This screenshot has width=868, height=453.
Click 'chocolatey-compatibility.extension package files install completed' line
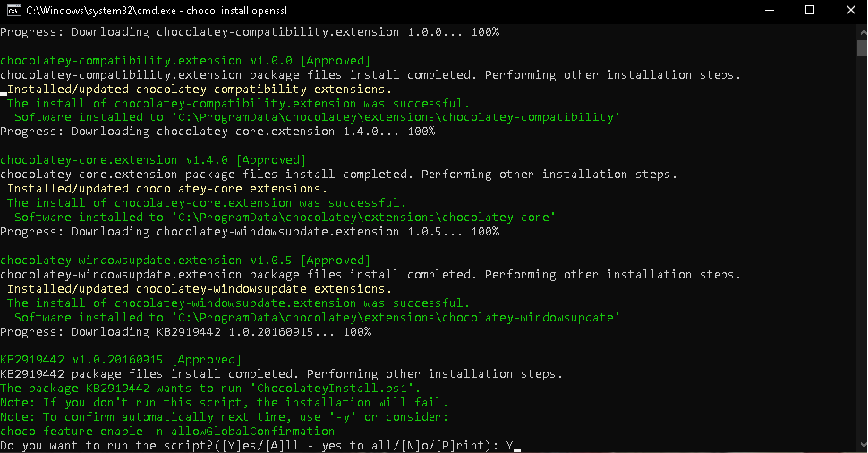coord(370,75)
